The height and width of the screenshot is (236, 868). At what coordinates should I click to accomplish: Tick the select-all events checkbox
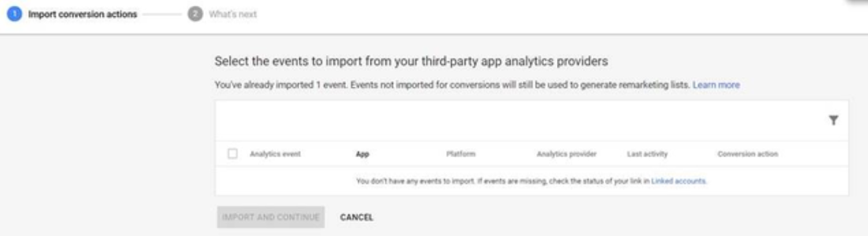[233, 154]
